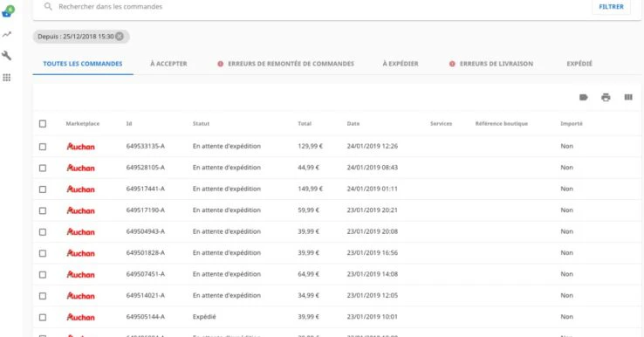644x337 pixels.
Task: Remove the 'Depuis : 25/12/2018 15:30' filter chip
Action: [x=120, y=37]
